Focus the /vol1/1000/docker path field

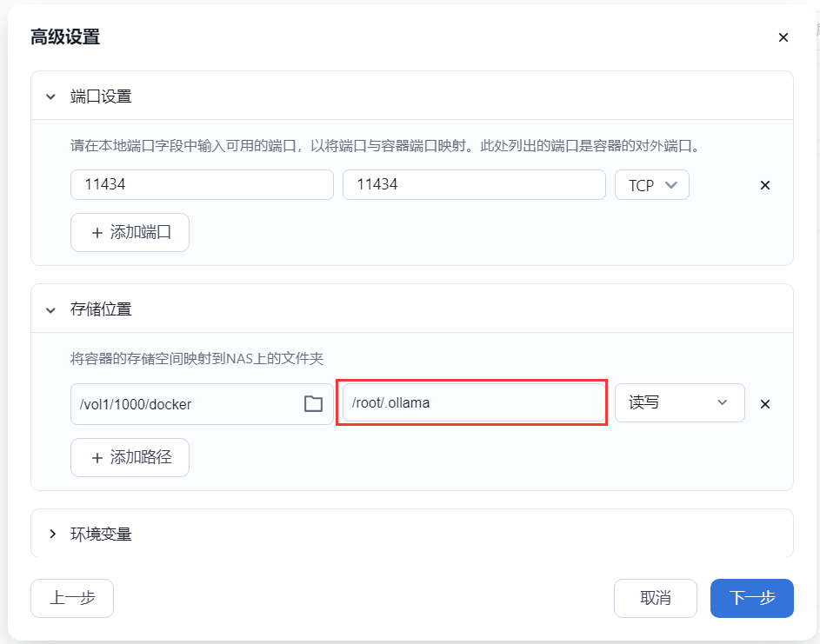coord(202,404)
